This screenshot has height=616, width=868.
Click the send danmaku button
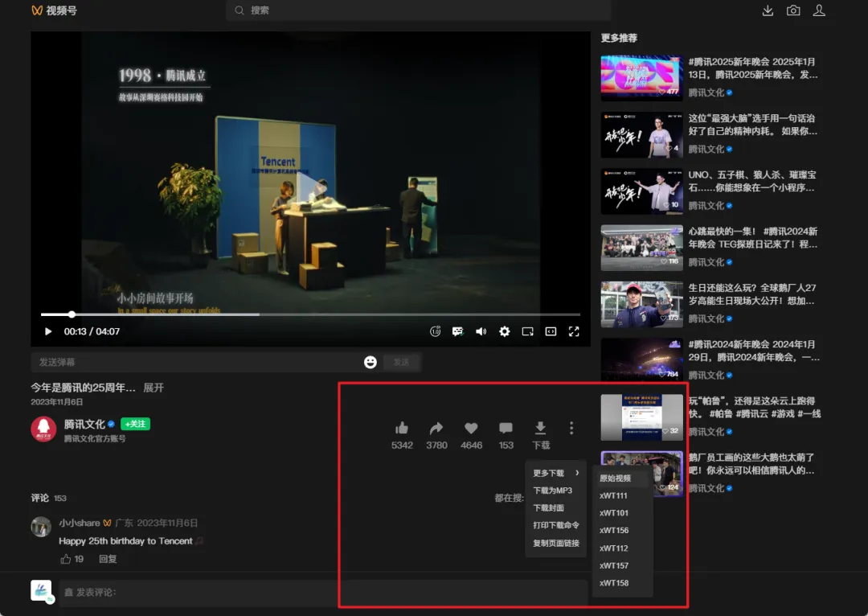[402, 362]
